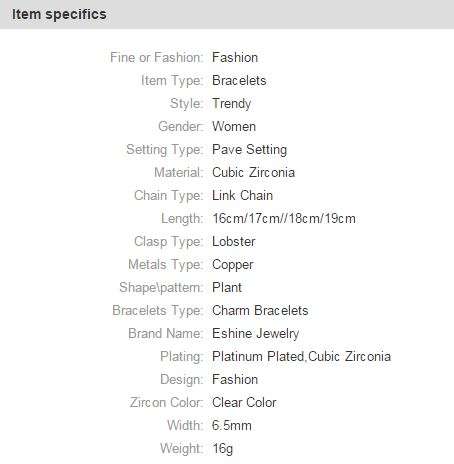Screen dimensions: 454x464
Task: Select the Plant shape pattern value
Action: pos(227,287)
